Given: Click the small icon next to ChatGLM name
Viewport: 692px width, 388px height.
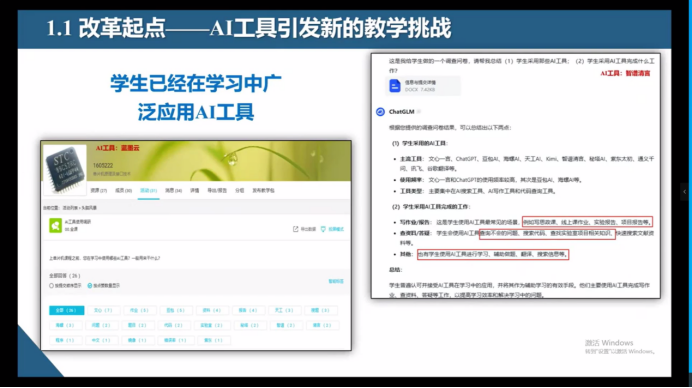Looking at the screenshot, I should (419, 112).
